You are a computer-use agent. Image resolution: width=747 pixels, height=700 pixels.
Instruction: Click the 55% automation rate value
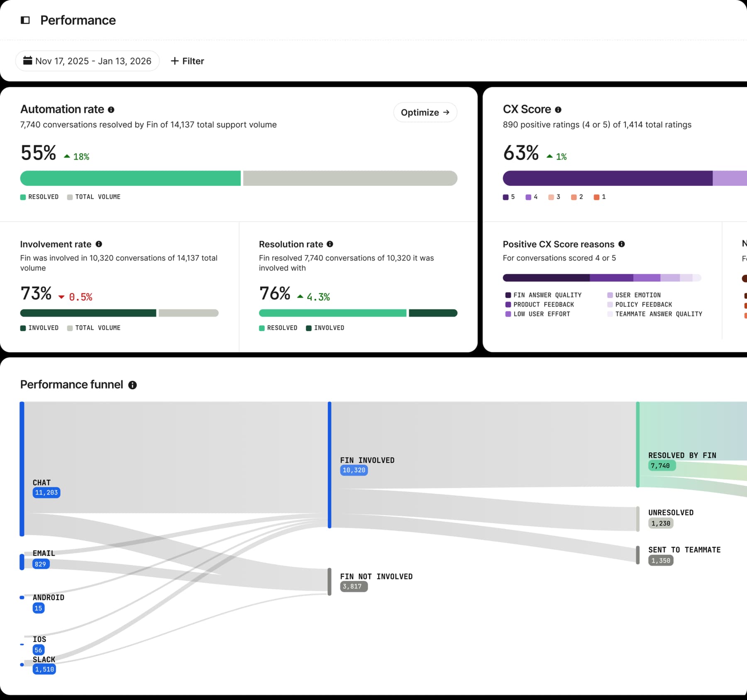tap(38, 153)
